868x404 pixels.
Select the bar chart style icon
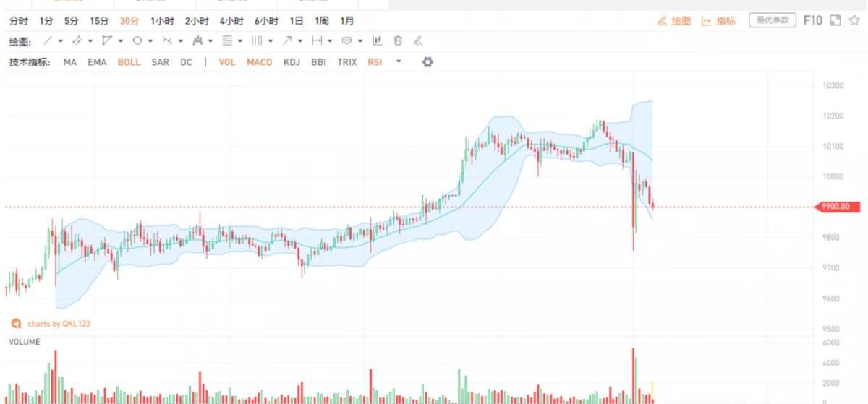coord(378,41)
